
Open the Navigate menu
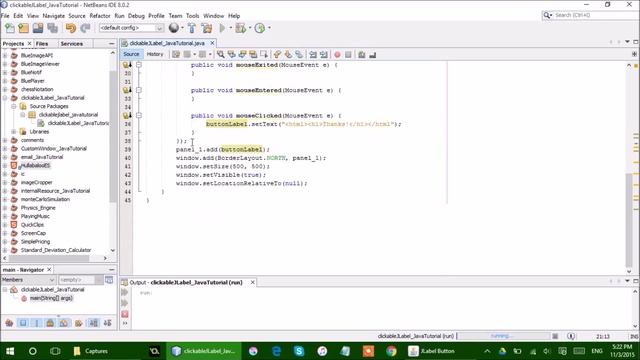coord(53,16)
